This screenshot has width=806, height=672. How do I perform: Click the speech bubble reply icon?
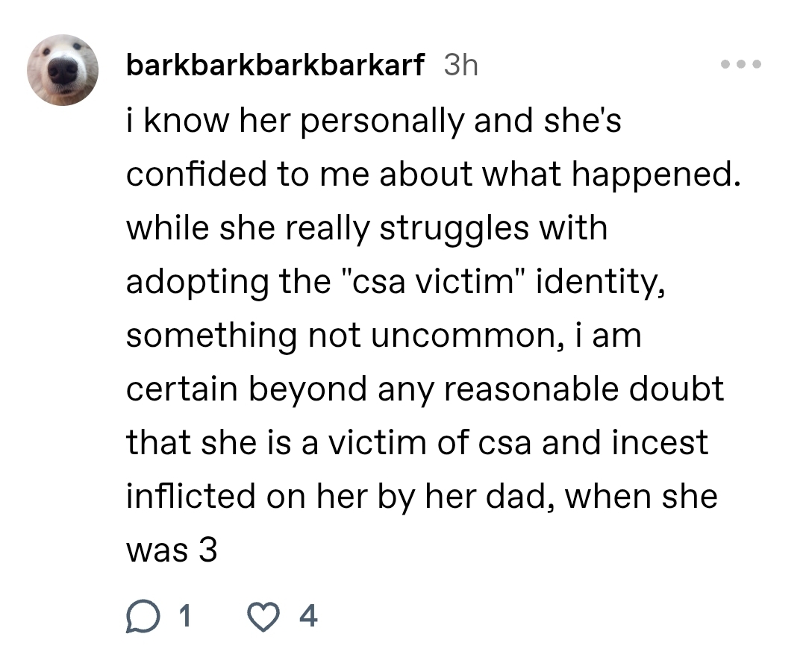[141, 616]
